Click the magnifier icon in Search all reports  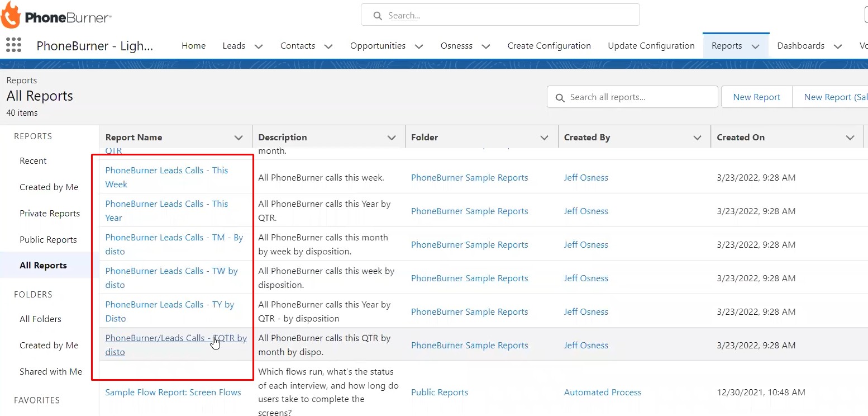560,98
